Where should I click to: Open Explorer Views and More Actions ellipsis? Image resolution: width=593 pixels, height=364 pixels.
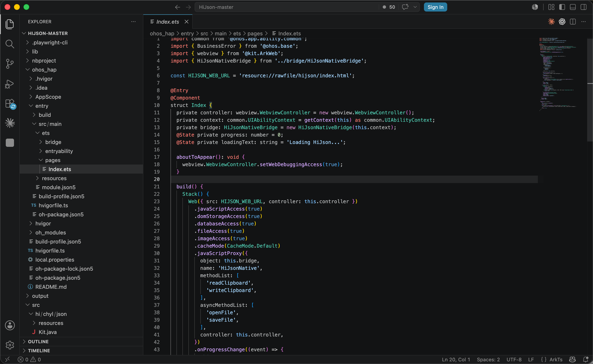click(133, 22)
